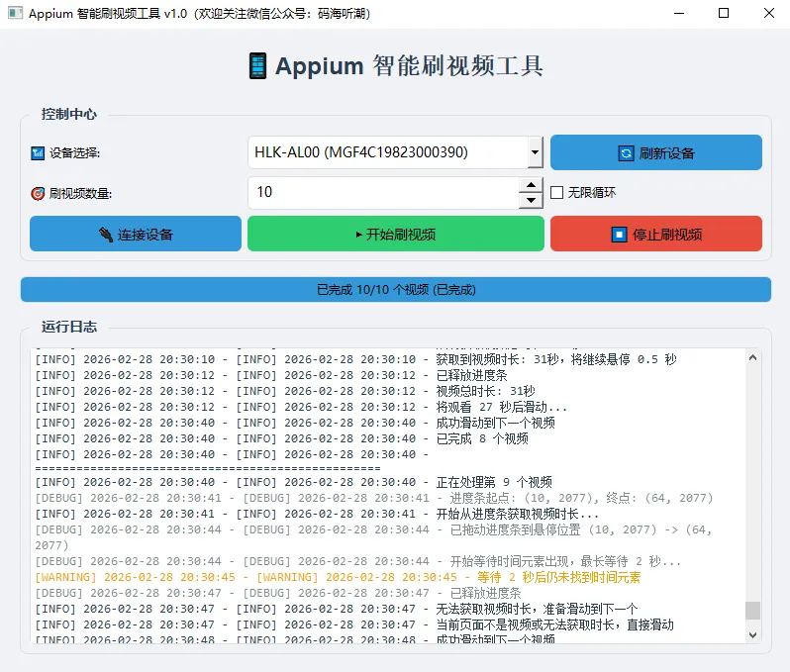790x672 pixels.
Task: Click the DEBUG log line 开始等待时间元素出现
Action: pyautogui.click(x=357, y=562)
